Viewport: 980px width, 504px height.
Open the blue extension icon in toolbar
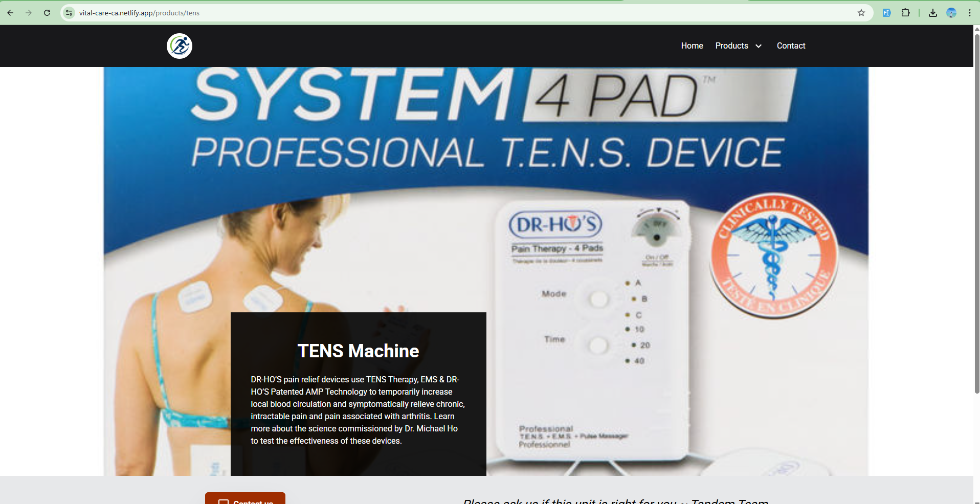pos(887,13)
